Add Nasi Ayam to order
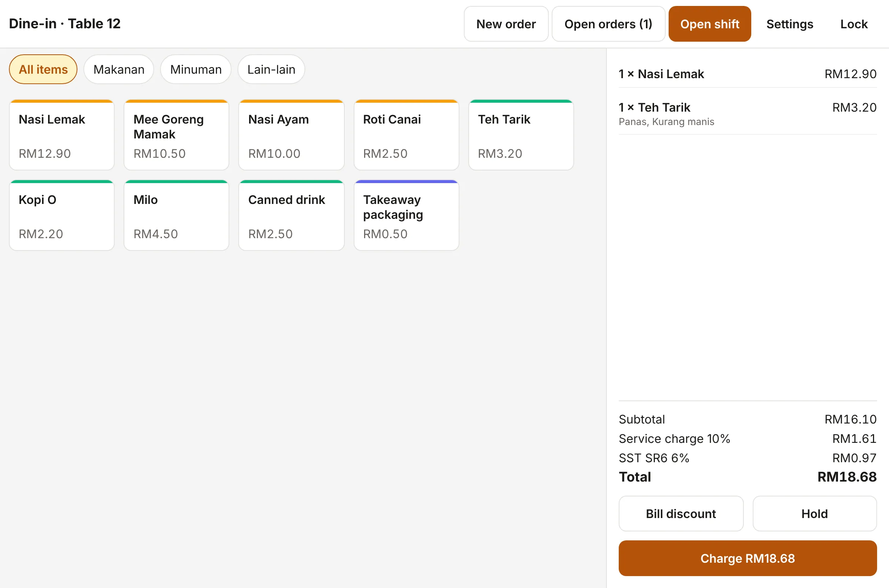This screenshot has width=889, height=588. tap(291, 135)
